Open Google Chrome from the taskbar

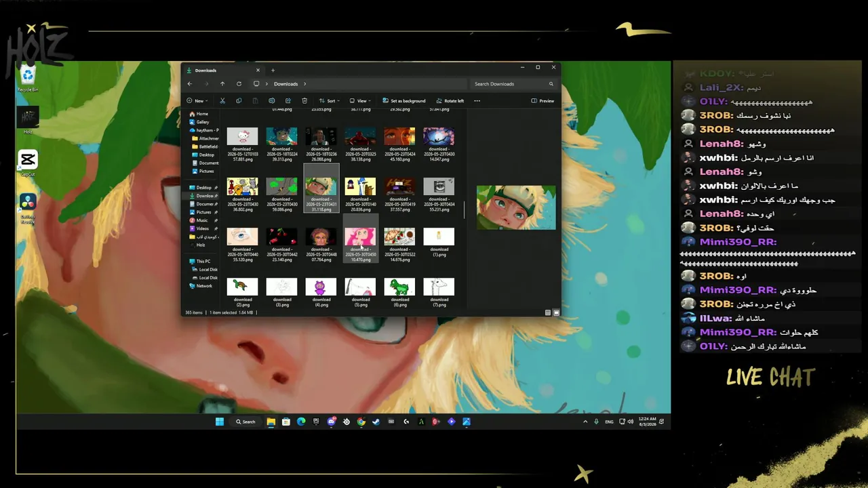pos(361,422)
